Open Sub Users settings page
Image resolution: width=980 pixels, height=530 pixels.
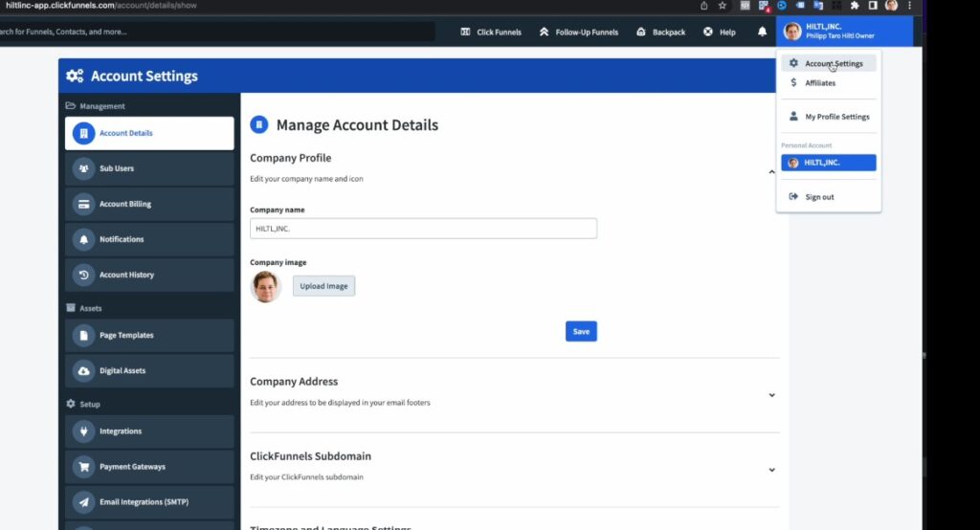[x=149, y=168]
